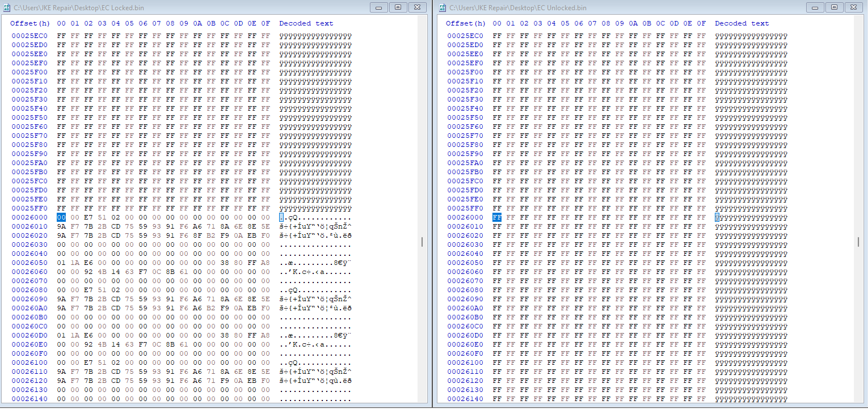
Task: Click offset 00025EC0 in EC Locked window
Action: coord(30,36)
